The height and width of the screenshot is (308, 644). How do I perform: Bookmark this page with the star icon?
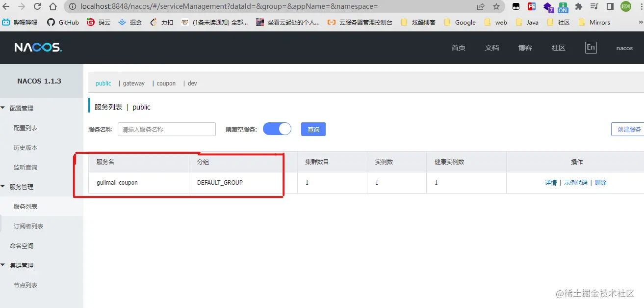tap(496, 7)
